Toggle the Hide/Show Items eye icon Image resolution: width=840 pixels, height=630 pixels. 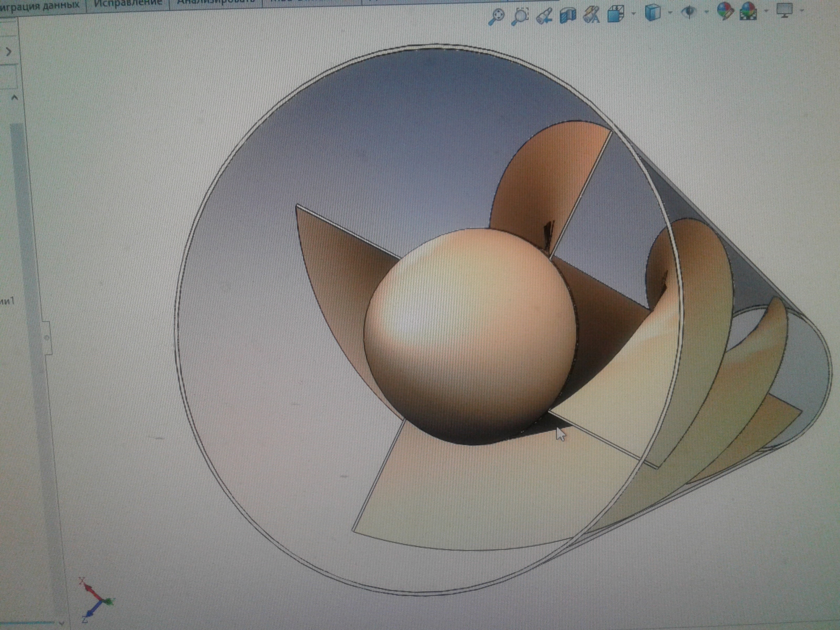pyautogui.click(x=689, y=12)
